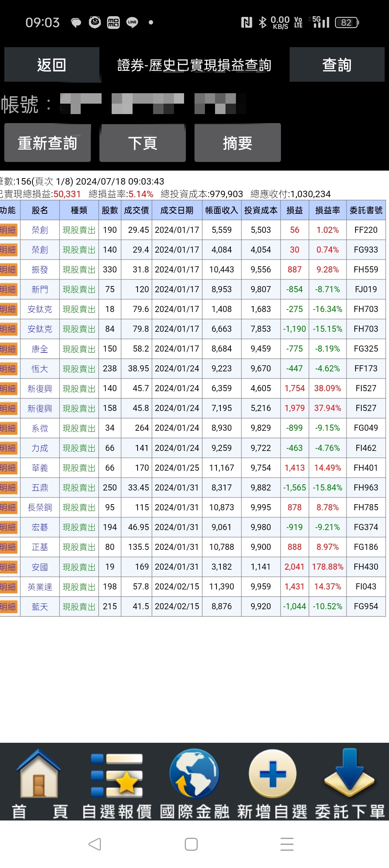This screenshot has height=868, width=389.
Task: Tap the 查詢 query button
Action: (x=337, y=65)
